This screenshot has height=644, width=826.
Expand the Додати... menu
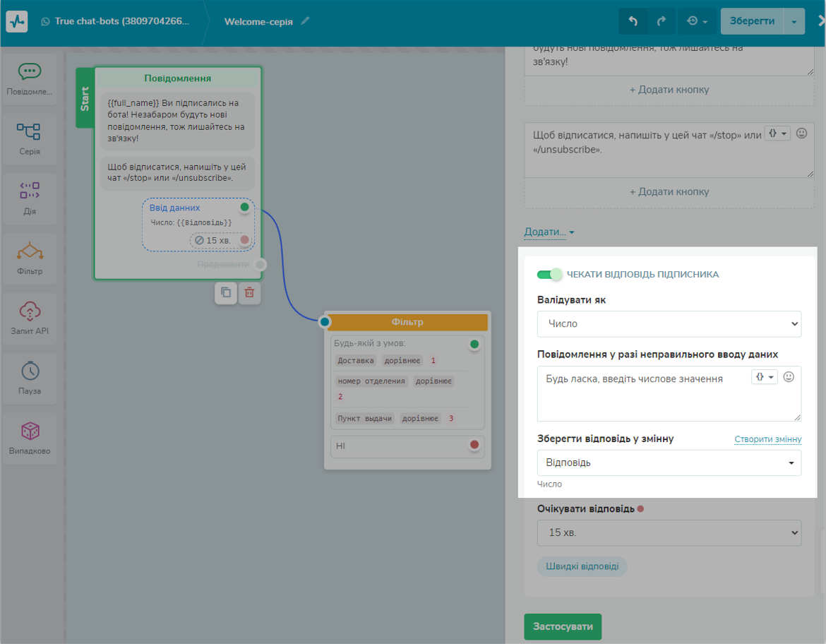549,232
